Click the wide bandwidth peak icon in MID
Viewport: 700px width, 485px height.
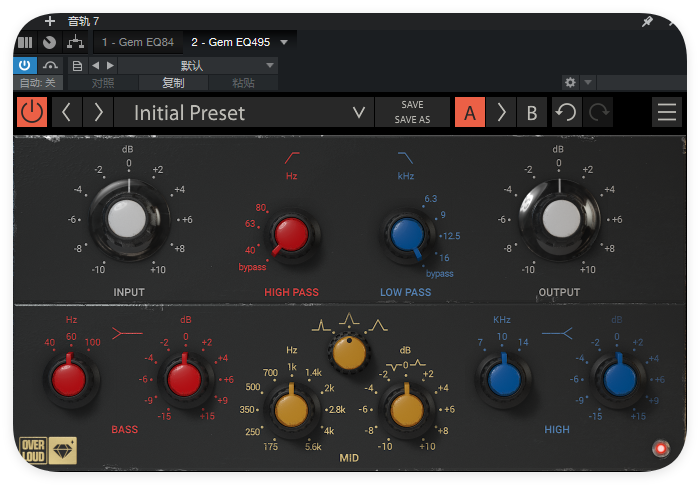coord(378,326)
